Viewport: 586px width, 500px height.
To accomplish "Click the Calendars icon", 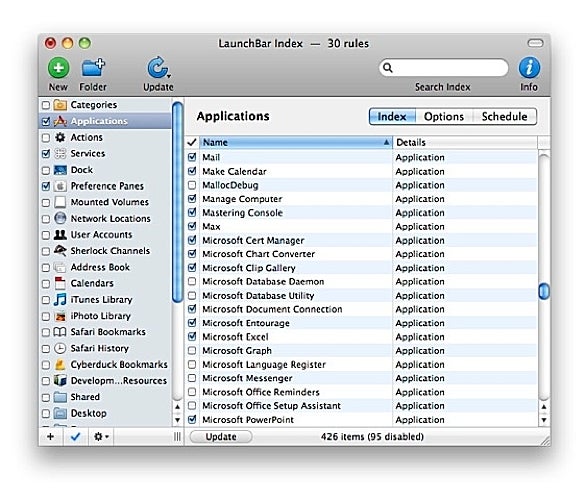I will point(60,283).
